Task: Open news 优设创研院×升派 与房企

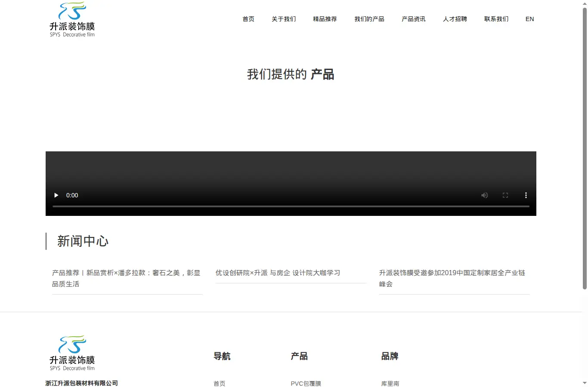Action: (x=278, y=273)
